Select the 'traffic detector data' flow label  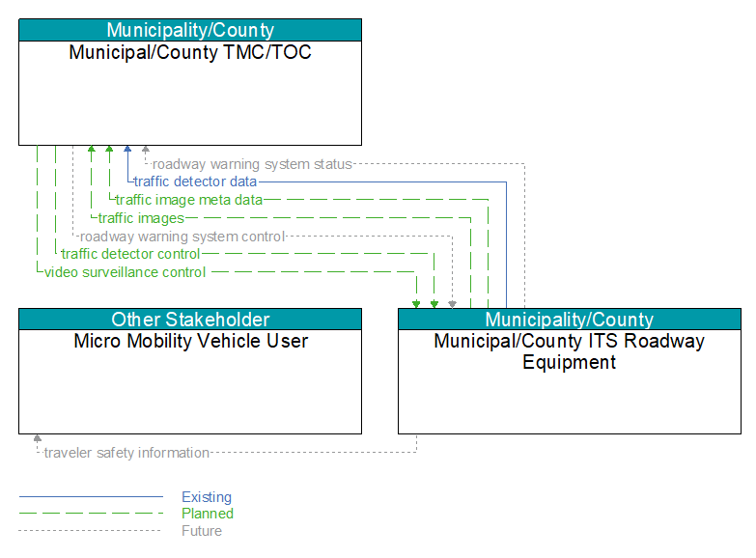click(195, 181)
